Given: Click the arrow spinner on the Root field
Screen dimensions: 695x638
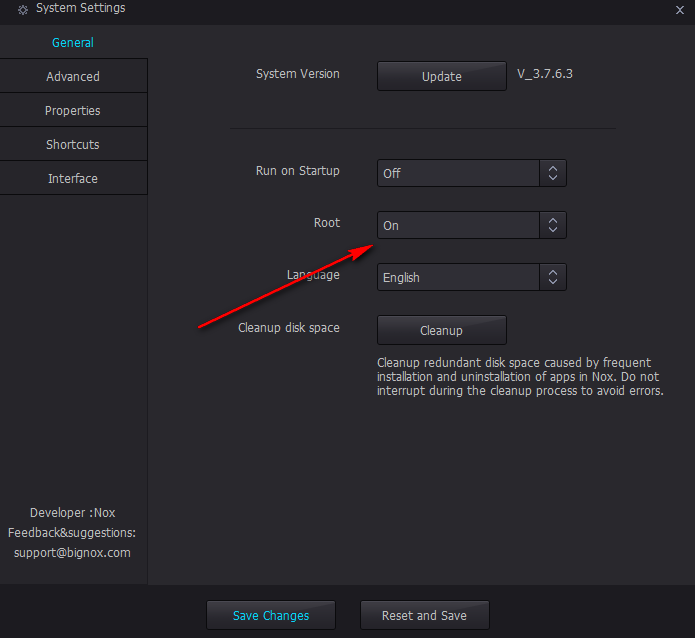Looking at the screenshot, I should coord(553,225).
